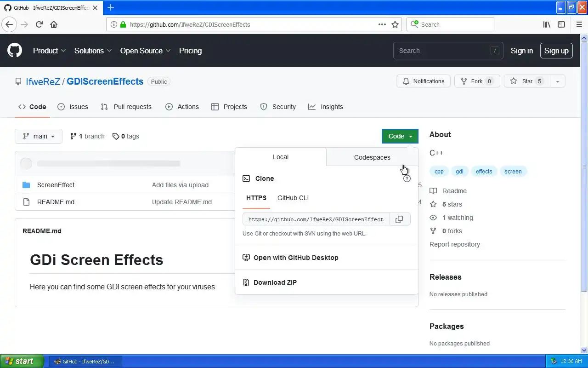Click the cpp topic tag
This screenshot has height=368, width=588.
tap(439, 172)
